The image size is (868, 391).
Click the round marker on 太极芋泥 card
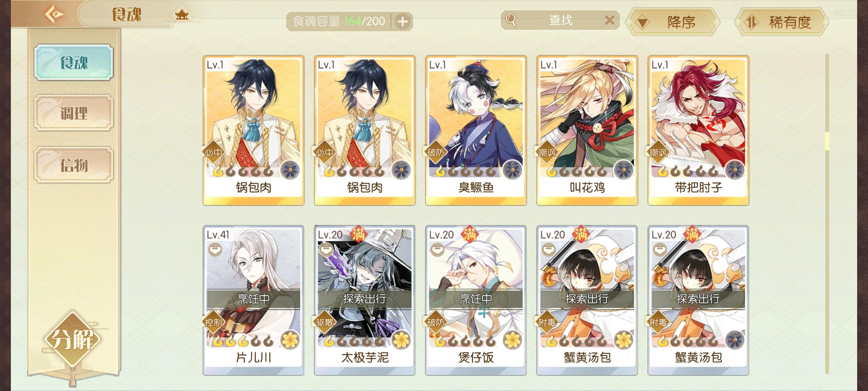click(326, 249)
